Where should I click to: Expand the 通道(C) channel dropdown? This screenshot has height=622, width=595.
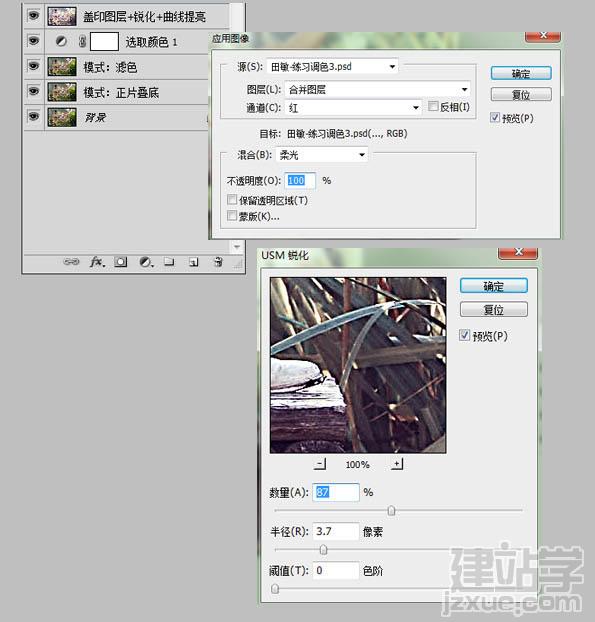tap(353, 108)
